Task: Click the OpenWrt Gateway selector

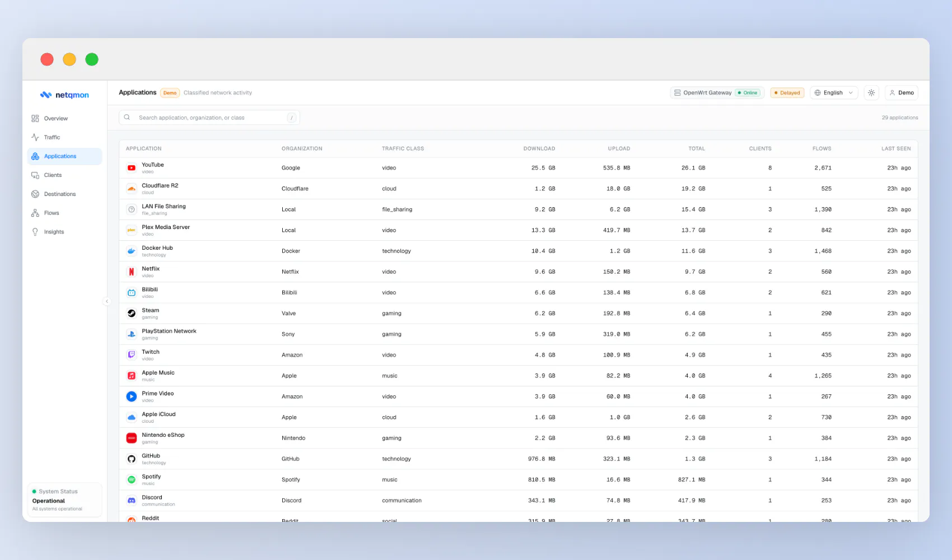Action: click(x=717, y=93)
